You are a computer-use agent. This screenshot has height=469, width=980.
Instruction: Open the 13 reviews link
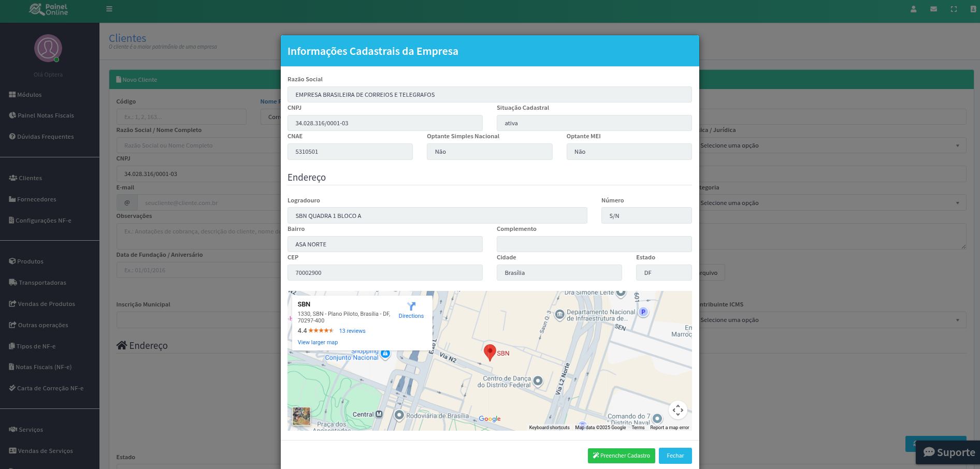[352, 331]
